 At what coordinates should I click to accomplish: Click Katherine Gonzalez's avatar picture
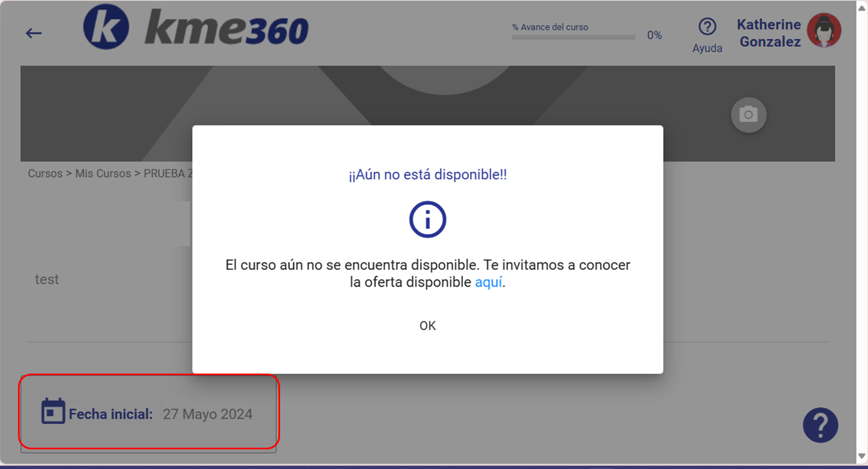tap(824, 31)
